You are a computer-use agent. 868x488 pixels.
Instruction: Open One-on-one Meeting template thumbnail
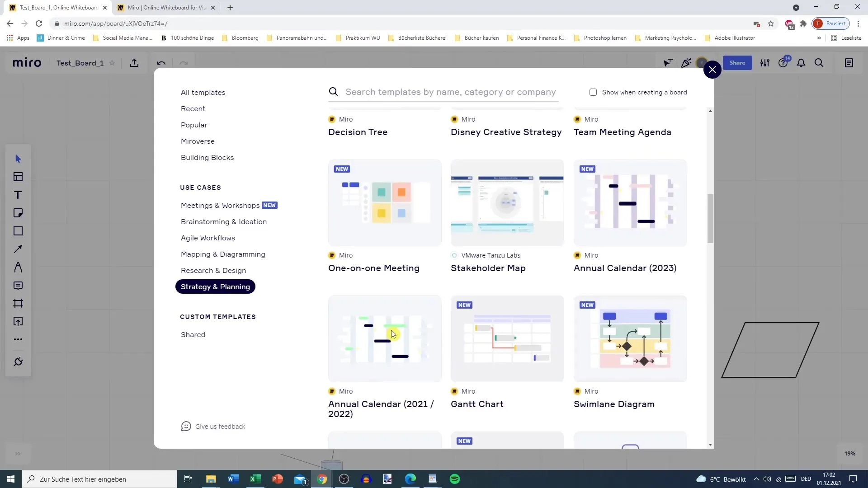pos(385,202)
